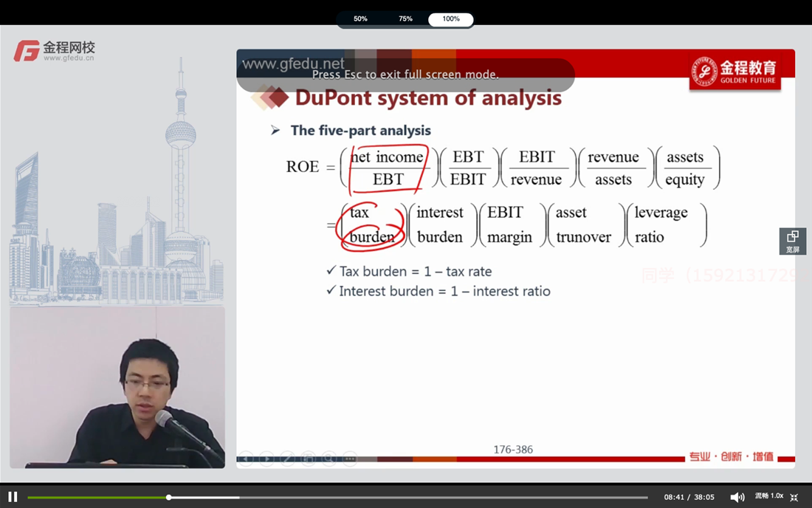
Task: Open the 流畅 quality selector
Action: (761, 496)
